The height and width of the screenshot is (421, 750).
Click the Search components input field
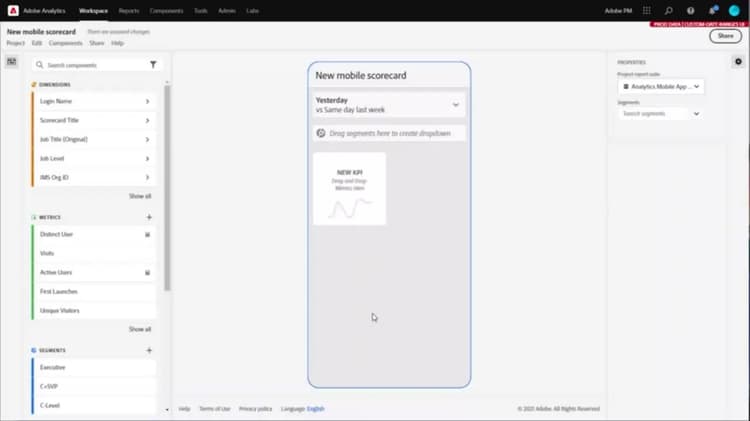(96, 65)
